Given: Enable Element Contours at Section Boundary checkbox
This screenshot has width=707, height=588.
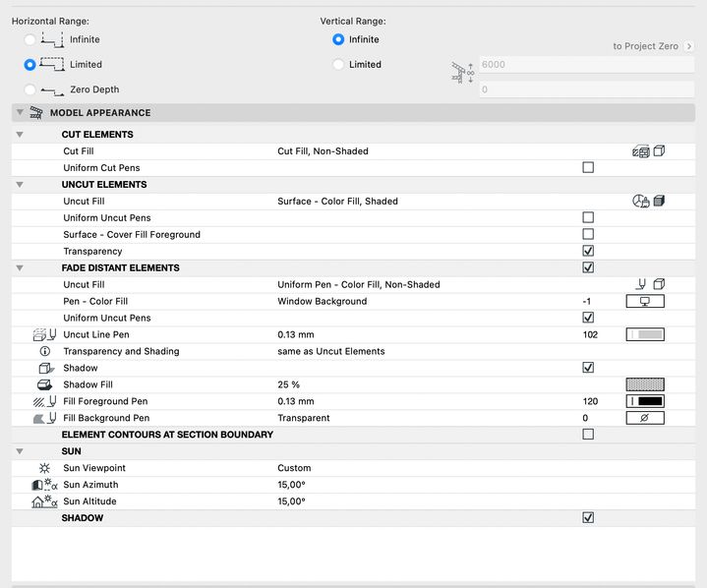Looking at the screenshot, I should pyautogui.click(x=588, y=435).
